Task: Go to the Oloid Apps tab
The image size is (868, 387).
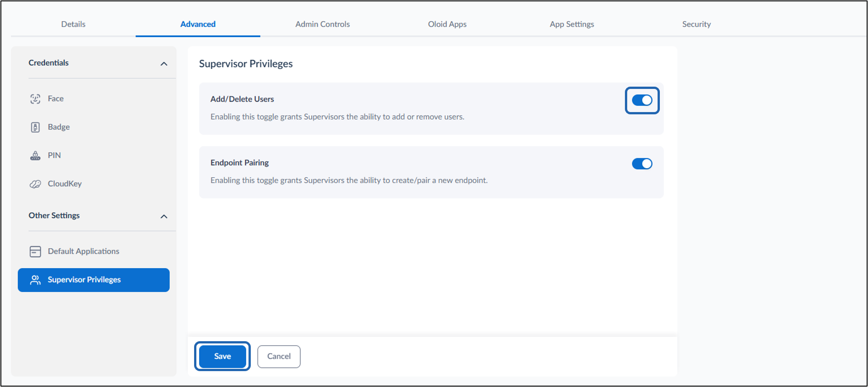Action: click(447, 24)
